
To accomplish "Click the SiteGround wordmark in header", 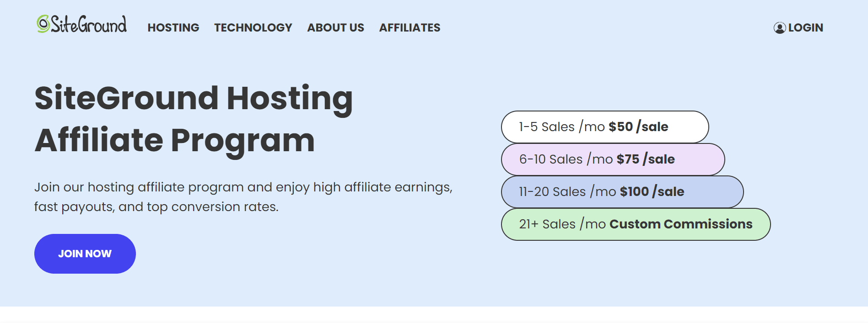I will click(x=89, y=24).
